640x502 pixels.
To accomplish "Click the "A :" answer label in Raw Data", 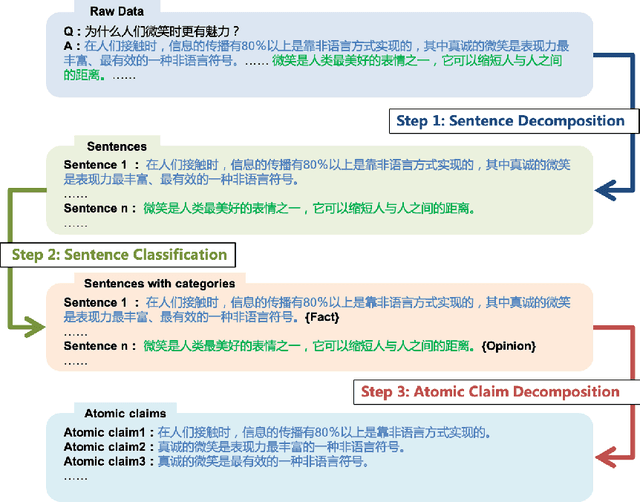I will click(71, 45).
